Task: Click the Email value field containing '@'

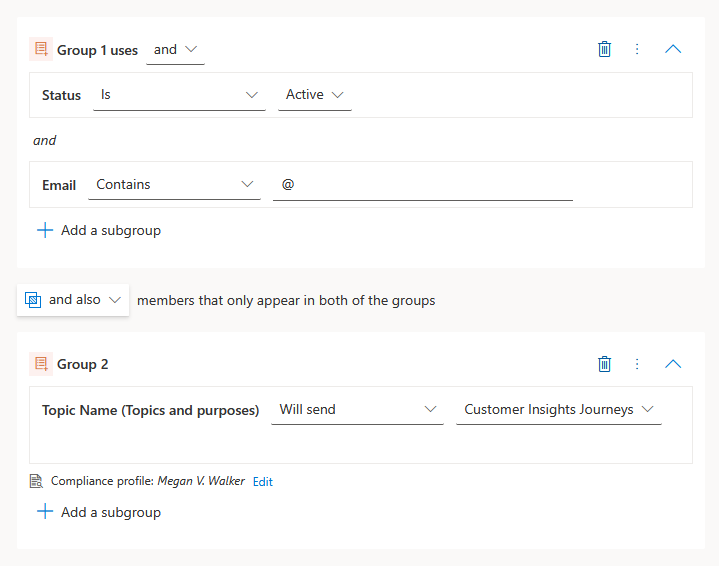Action: click(422, 185)
